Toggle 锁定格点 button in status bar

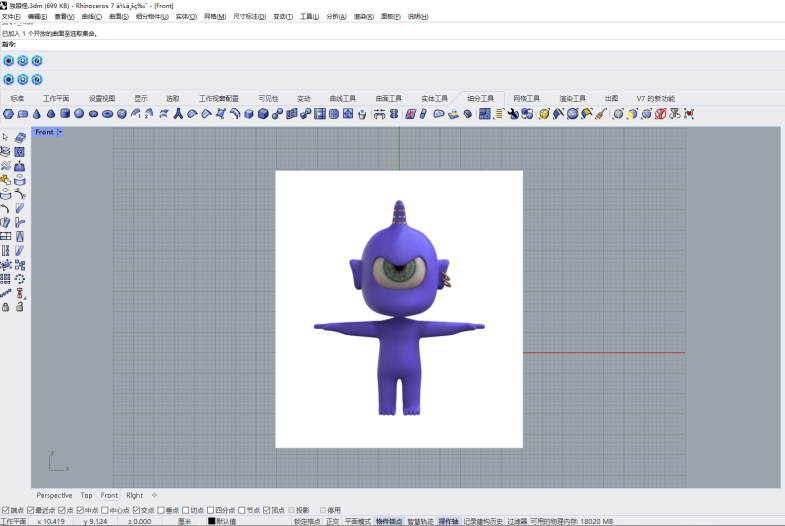[x=307, y=521]
